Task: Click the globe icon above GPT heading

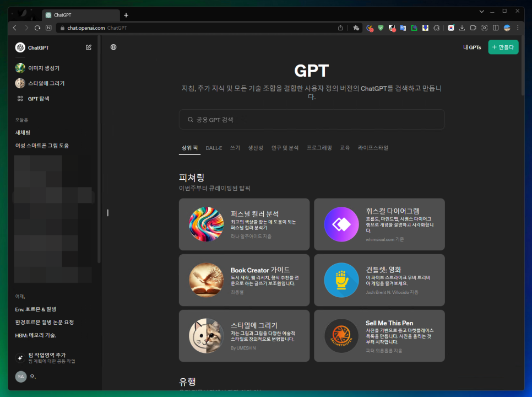Action: click(x=113, y=47)
